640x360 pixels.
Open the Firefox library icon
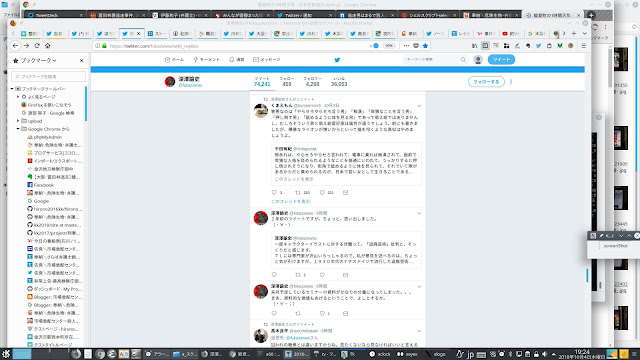point(474,46)
